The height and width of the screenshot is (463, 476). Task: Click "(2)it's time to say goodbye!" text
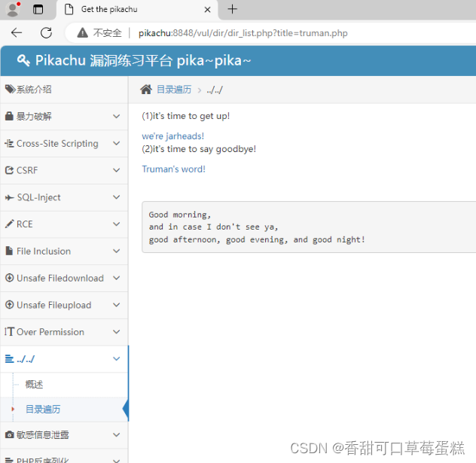pos(199,149)
